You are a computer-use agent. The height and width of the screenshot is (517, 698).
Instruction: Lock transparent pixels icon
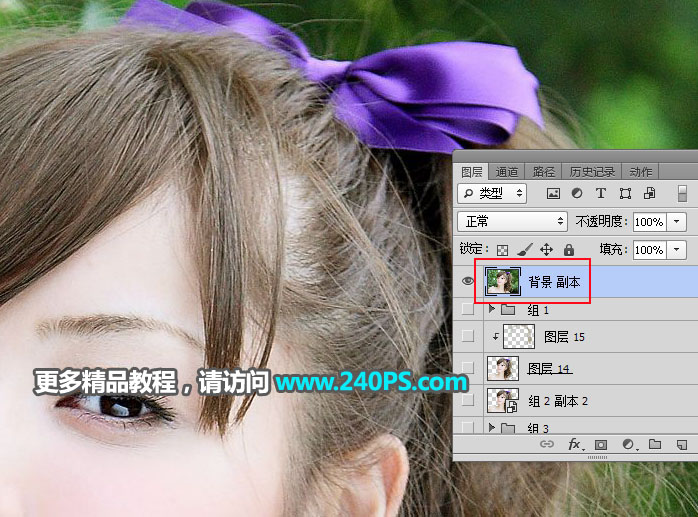click(503, 250)
